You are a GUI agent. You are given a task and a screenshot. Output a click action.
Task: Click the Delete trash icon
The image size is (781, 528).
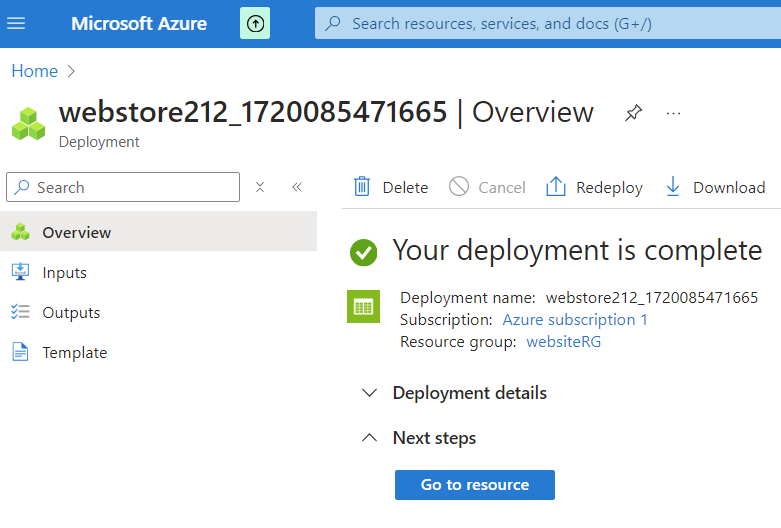coord(362,187)
